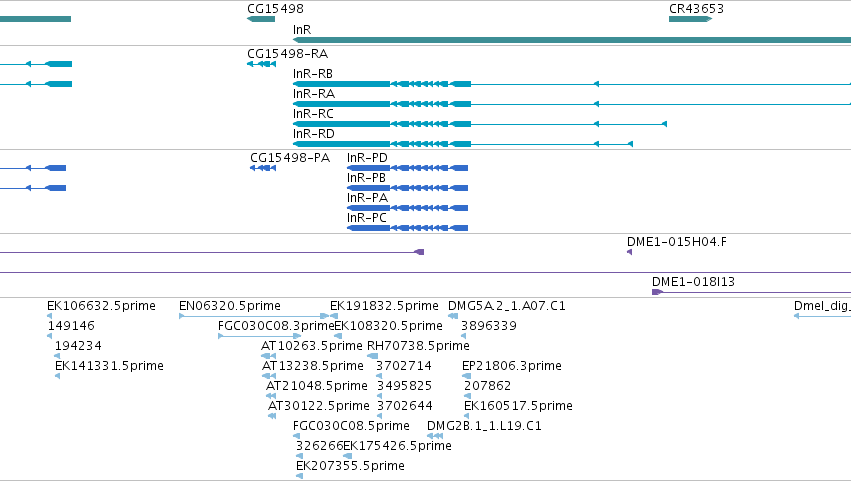The image size is (851, 481).
Task: Select the AT13238.5prime EST
Action: pyautogui.click(x=269, y=376)
